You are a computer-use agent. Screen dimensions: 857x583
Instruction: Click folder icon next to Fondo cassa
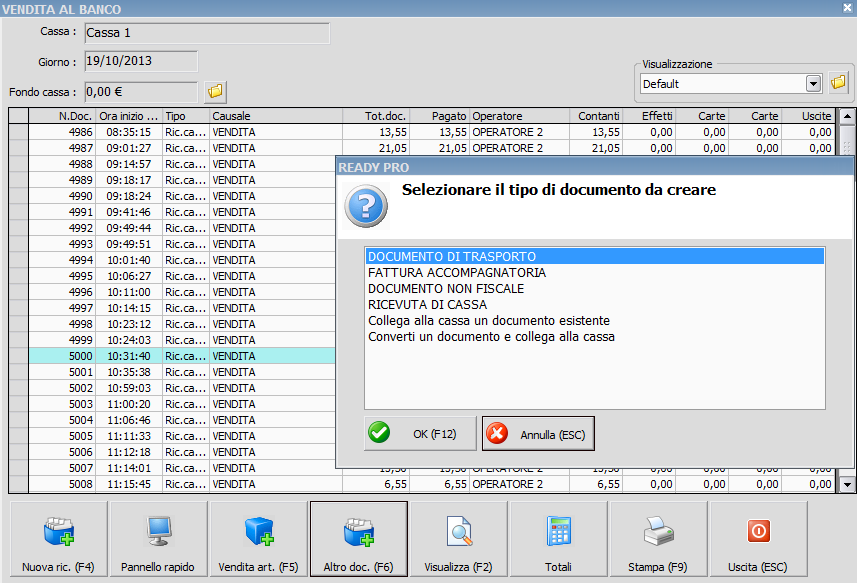pyautogui.click(x=215, y=91)
